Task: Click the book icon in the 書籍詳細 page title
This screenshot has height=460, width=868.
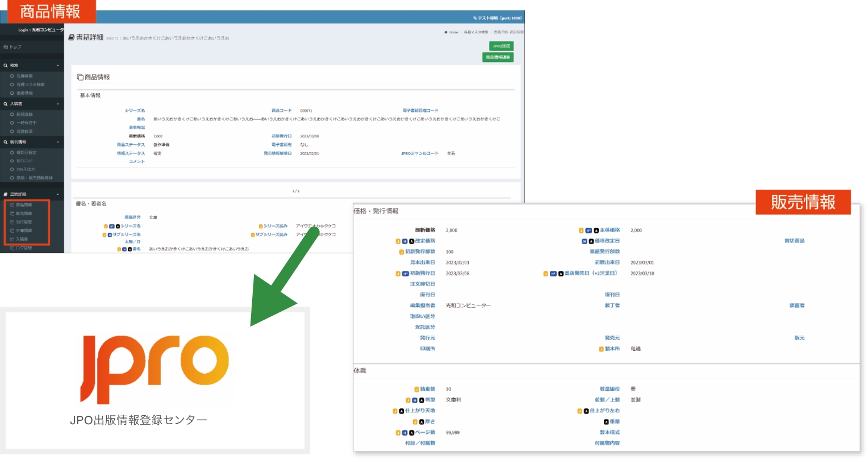Action: point(72,37)
